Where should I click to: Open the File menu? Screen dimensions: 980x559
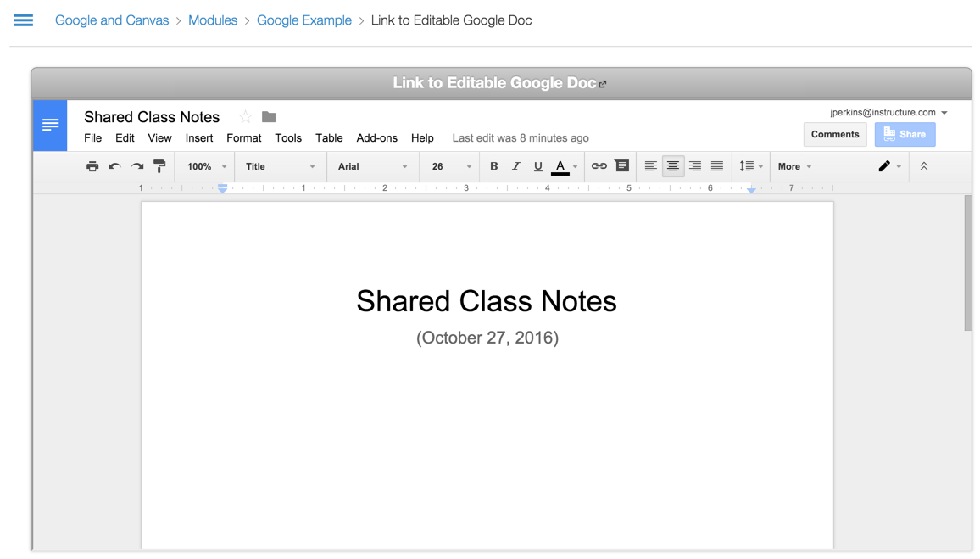click(92, 138)
